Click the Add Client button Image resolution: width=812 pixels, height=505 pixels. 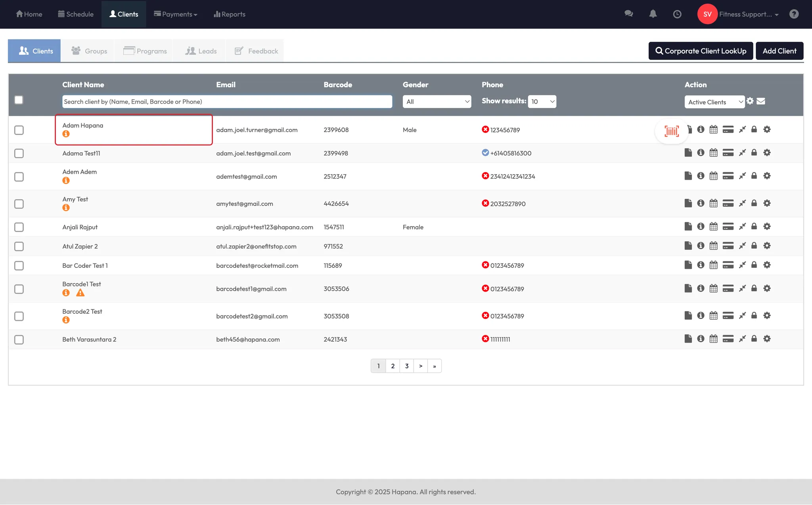[x=779, y=51]
